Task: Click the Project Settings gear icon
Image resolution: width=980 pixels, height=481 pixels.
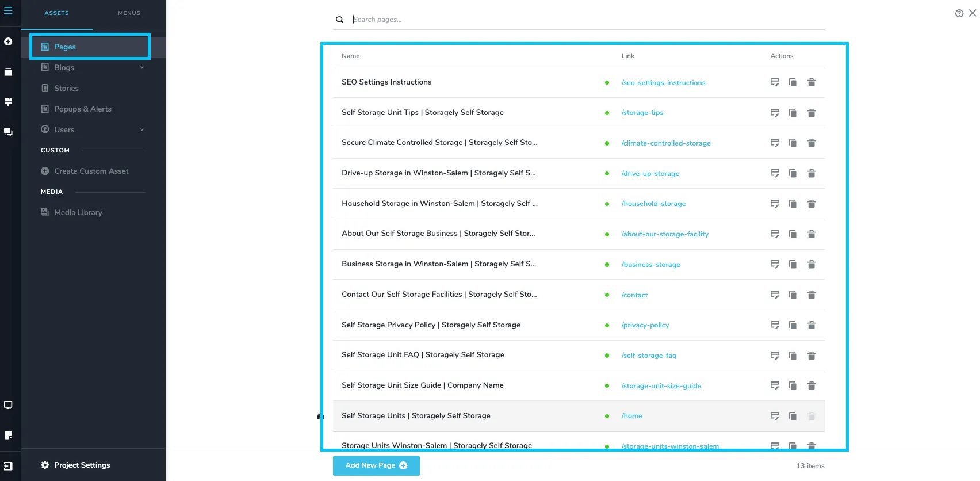Action: click(45, 465)
